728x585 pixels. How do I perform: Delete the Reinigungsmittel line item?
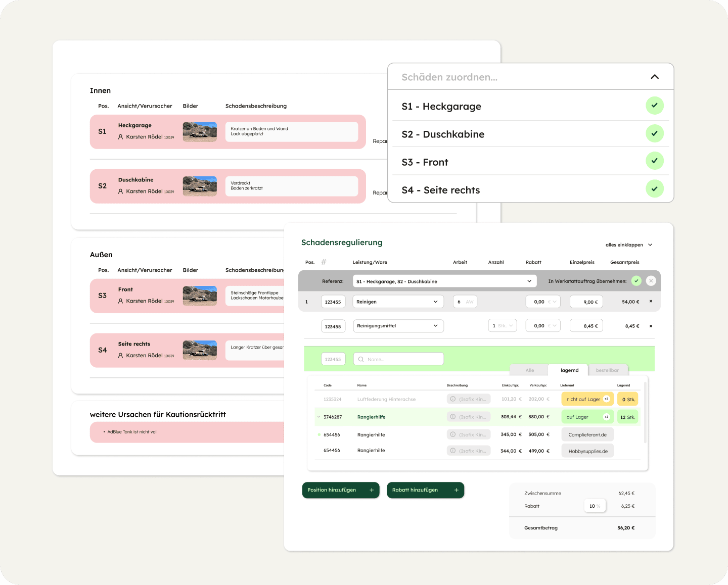click(x=651, y=326)
